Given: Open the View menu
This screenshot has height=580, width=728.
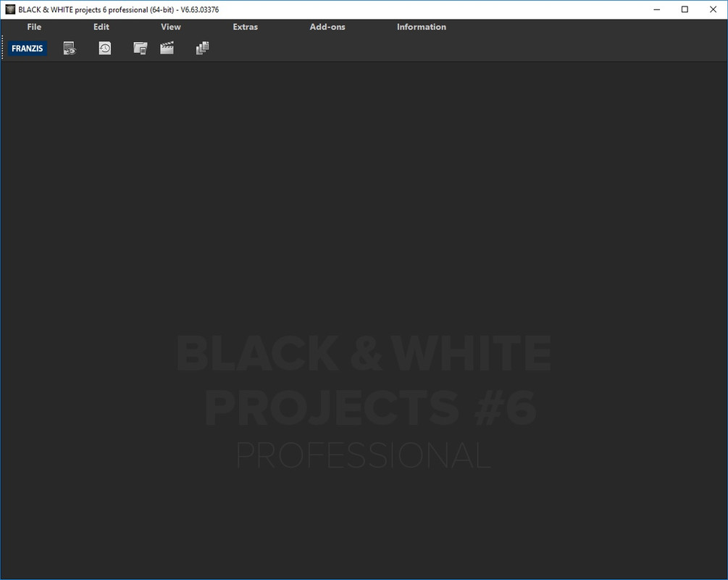Looking at the screenshot, I should [x=171, y=27].
